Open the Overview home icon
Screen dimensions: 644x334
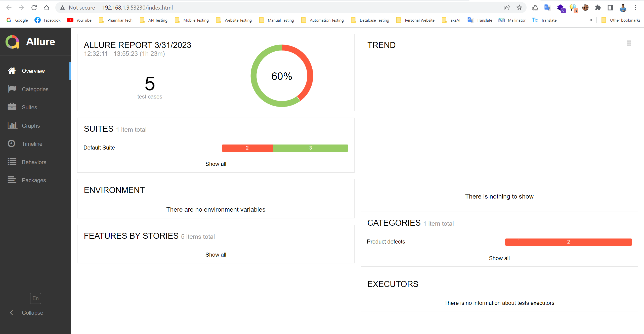coord(12,71)
